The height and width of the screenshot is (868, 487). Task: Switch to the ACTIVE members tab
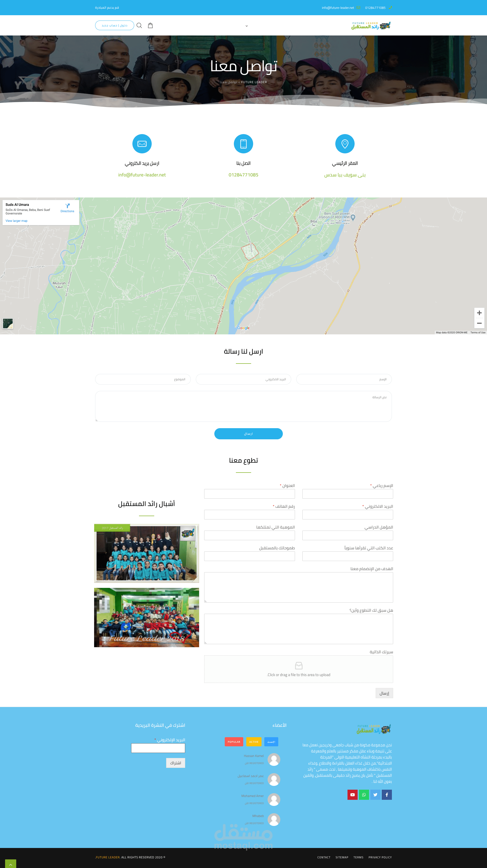[x=254, y=742]
